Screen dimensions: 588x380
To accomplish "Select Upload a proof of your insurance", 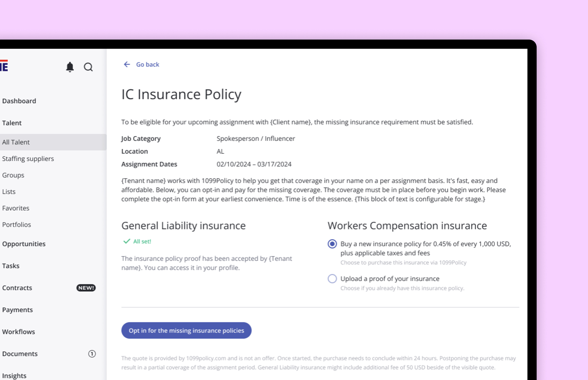I will pos(332,279).
